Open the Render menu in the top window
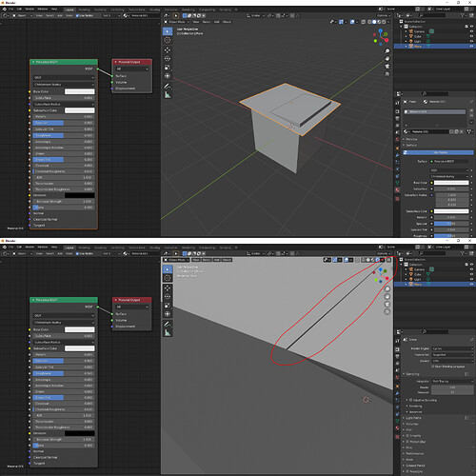Screen dimensions: 476x476 point(30,10)
